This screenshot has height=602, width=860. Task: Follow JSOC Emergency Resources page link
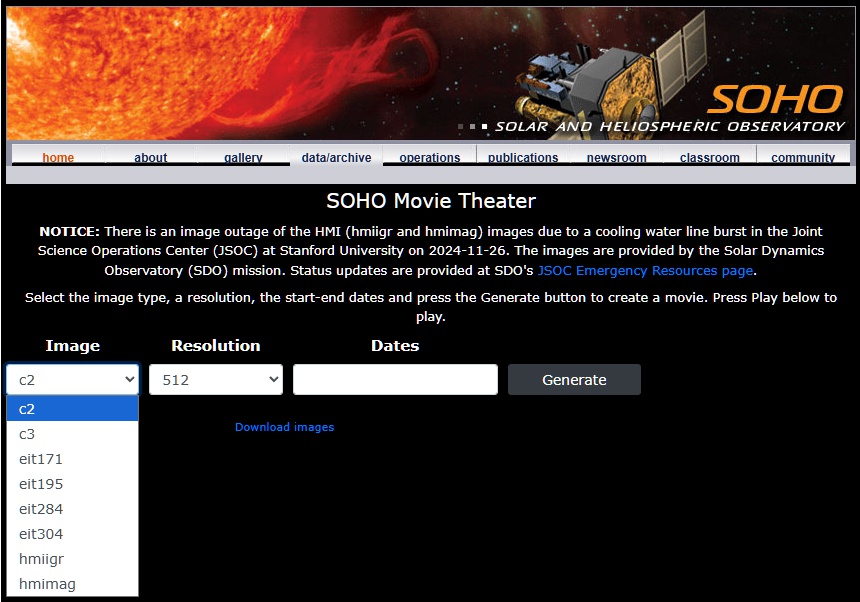[645, 271]
